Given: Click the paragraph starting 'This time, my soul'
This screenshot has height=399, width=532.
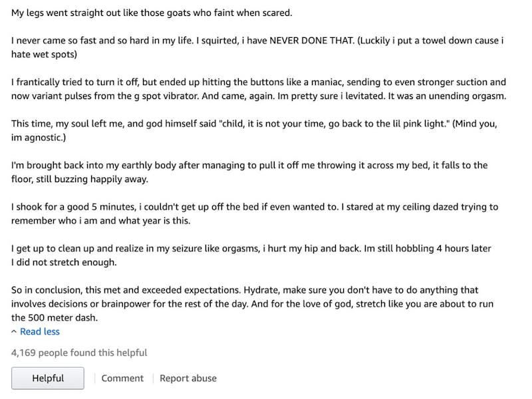Looking at the screenshot, I should [x=254, y=130].
